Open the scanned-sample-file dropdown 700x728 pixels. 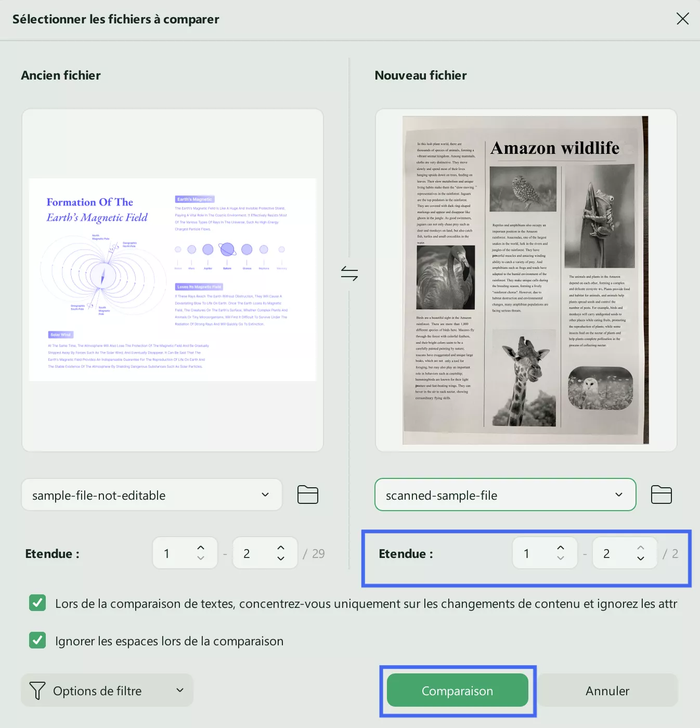click(505, 495)
